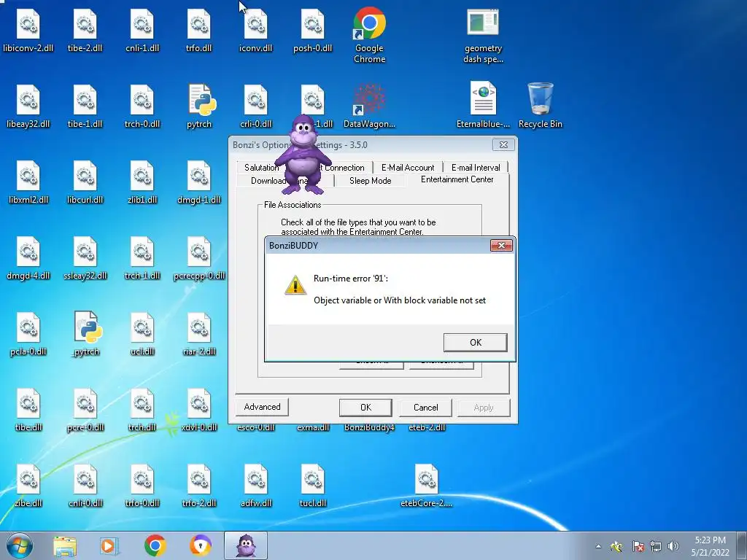Screen dimensions: 747x560
Task: Select the dmgd-4.dll file icon
Action: point(28,257)
